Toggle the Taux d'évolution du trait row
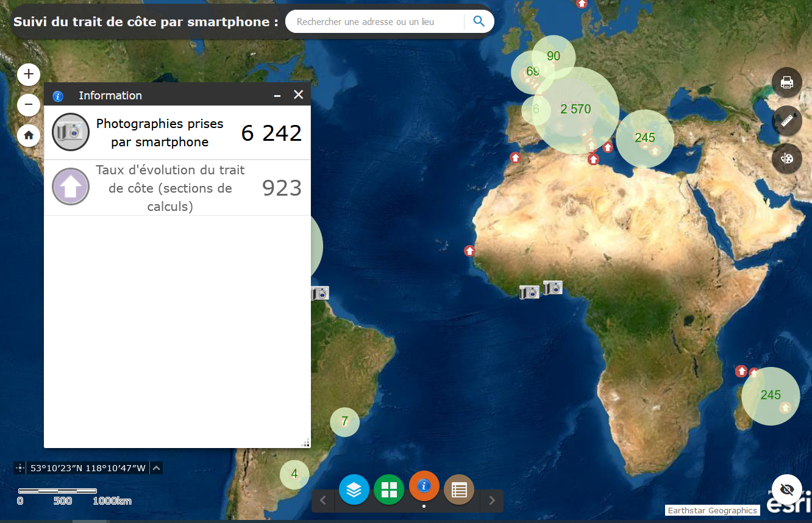812x523 pixels. pos(177,188)
